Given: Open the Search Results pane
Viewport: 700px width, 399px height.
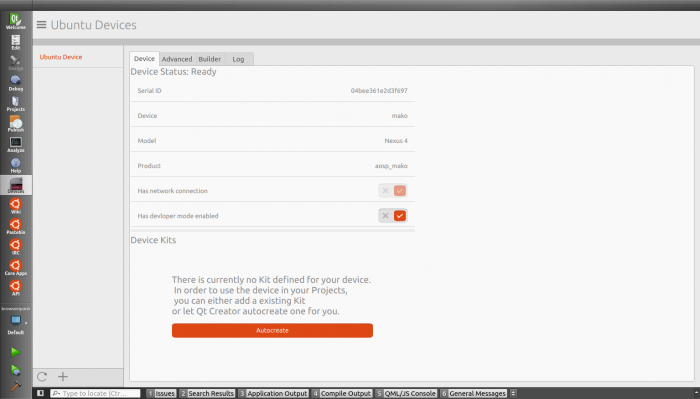Looking at the screenshot, I should [x=207, y=393].
